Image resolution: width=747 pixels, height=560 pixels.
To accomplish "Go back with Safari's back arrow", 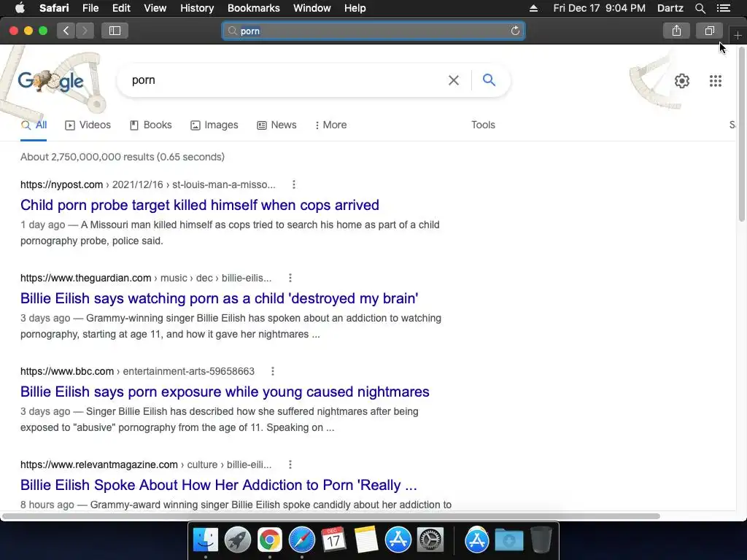I will coord(66,31).
